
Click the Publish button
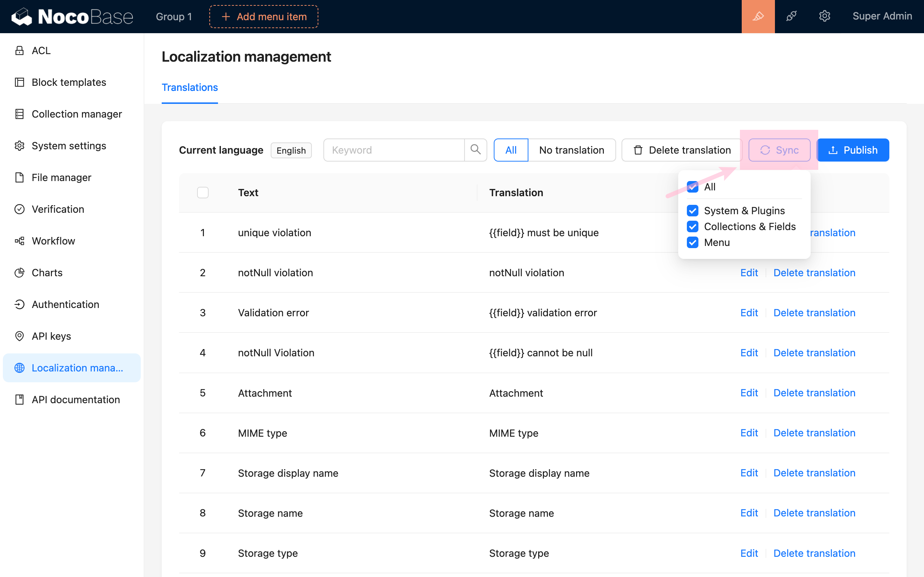point(853,150)
